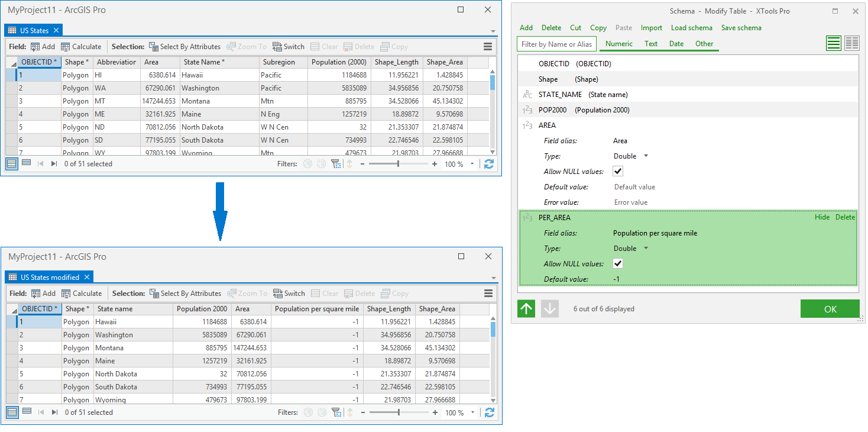Click the zoom slider in the bottom table
This screenshot has width=868, height=432.
(x=399, y=412)
